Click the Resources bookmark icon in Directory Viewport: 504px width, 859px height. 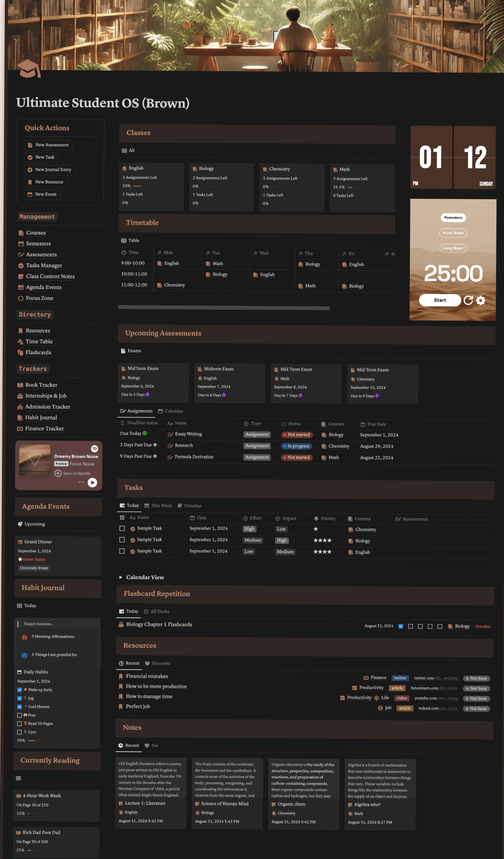coord(20,331)
